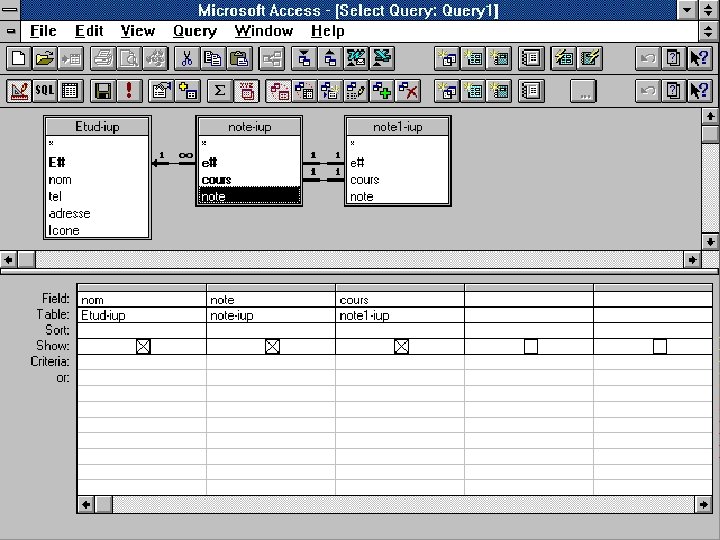Image resolution: width=720 pixels, height=540 pixels.
Task: Switch to Datasheet View grid icon
Action: (x=70, y=91)
